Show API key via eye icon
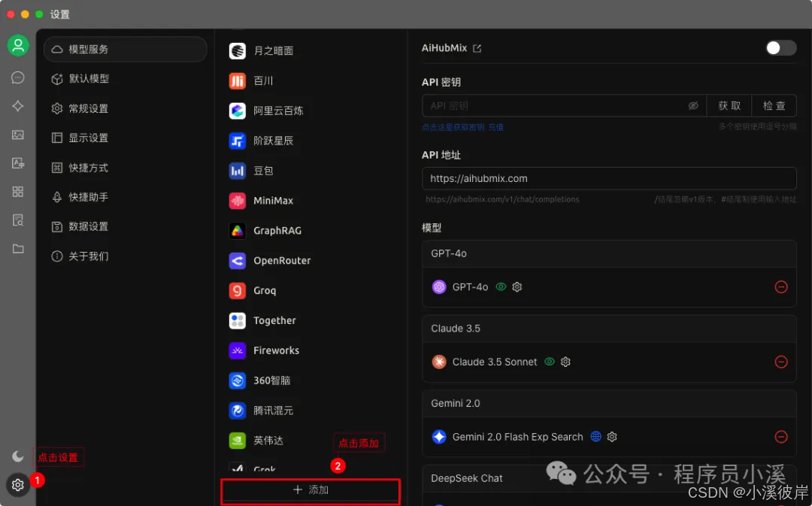 [x=693, y=106]
